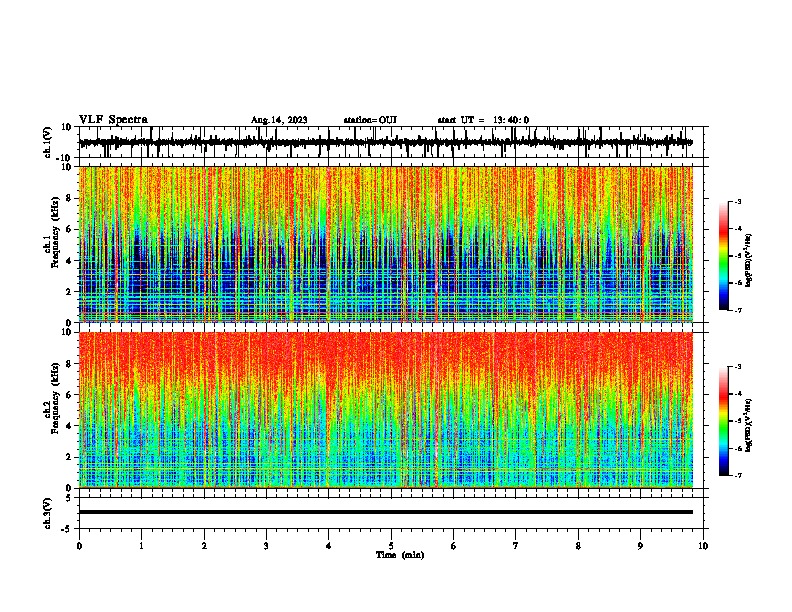Click the ch.3(V) axis label
This screenshot has width=792, height=612.
tap(48, 513)
